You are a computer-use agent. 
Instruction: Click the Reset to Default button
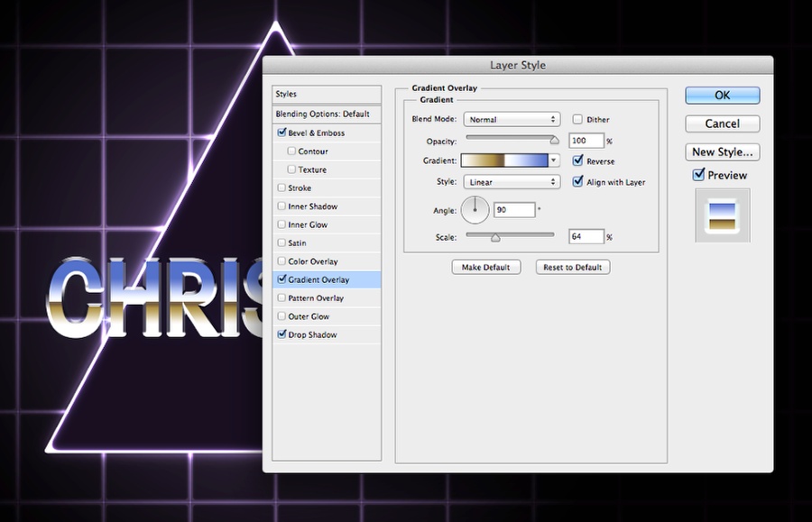[x=572, y=267]
